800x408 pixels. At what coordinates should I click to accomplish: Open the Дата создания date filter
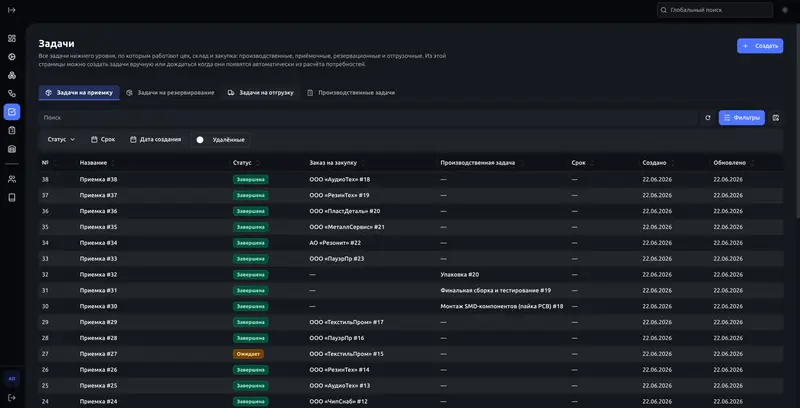(x=156, y=139)
